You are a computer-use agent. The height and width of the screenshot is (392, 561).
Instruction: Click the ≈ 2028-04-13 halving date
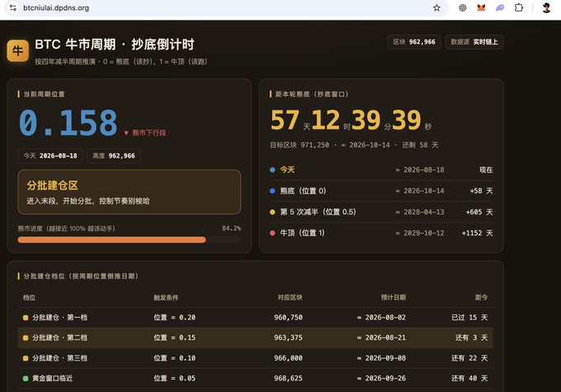coord(420,212)
